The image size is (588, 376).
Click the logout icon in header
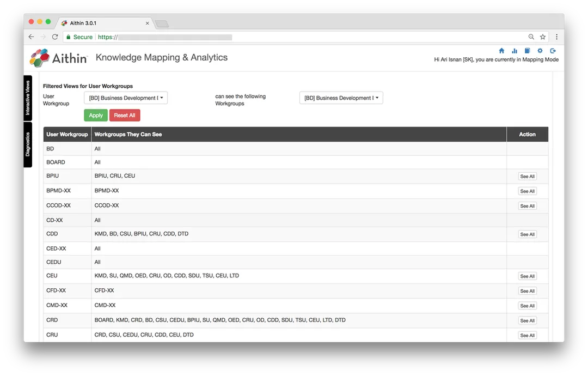553,51
